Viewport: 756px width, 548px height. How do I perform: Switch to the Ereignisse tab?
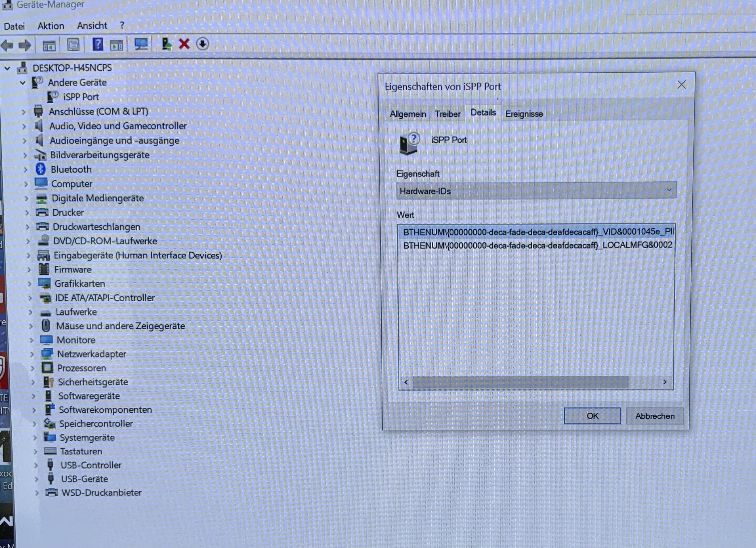[524, 114]
